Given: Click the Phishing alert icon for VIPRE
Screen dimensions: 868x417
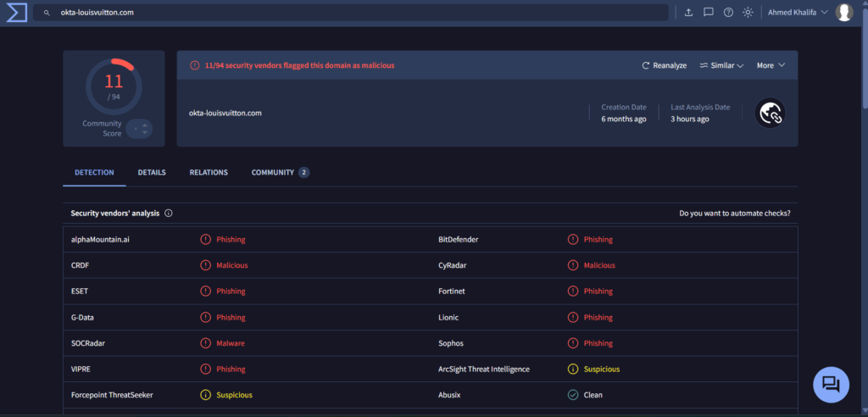Looking at the screenshot, I should (x=205, y=369).
